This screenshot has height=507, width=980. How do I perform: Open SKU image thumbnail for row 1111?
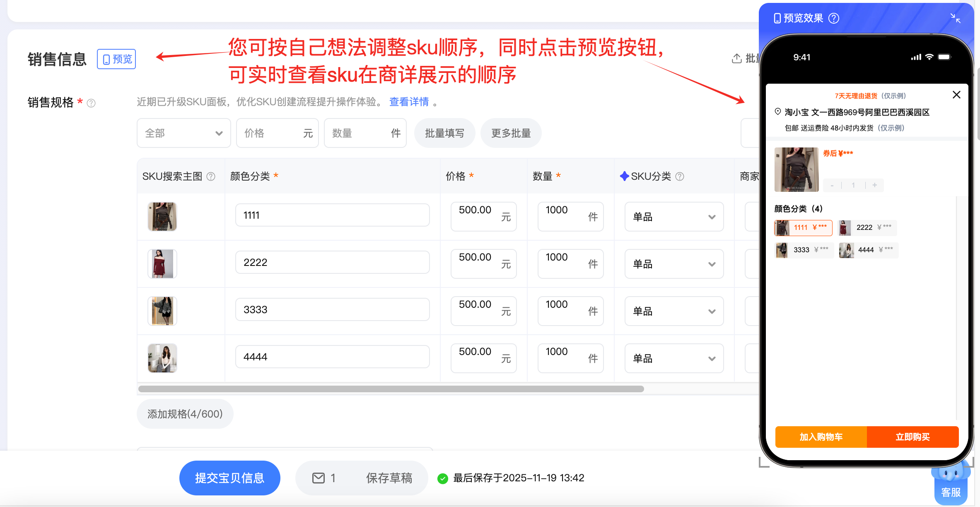162,216
